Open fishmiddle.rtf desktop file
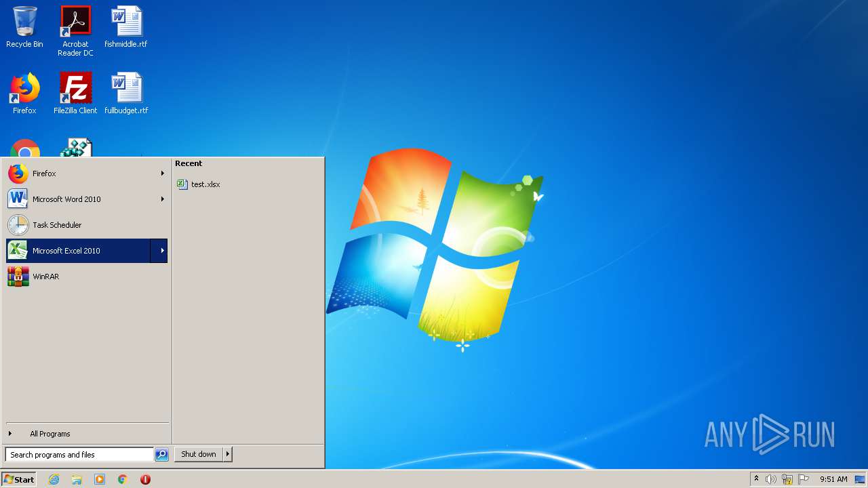868x488 pixels. pos(126,27)
